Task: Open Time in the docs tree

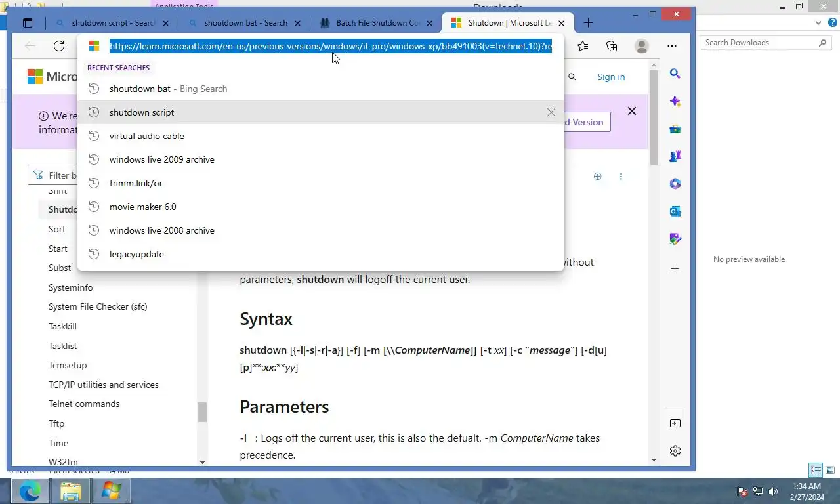Action: pos(58,443)
